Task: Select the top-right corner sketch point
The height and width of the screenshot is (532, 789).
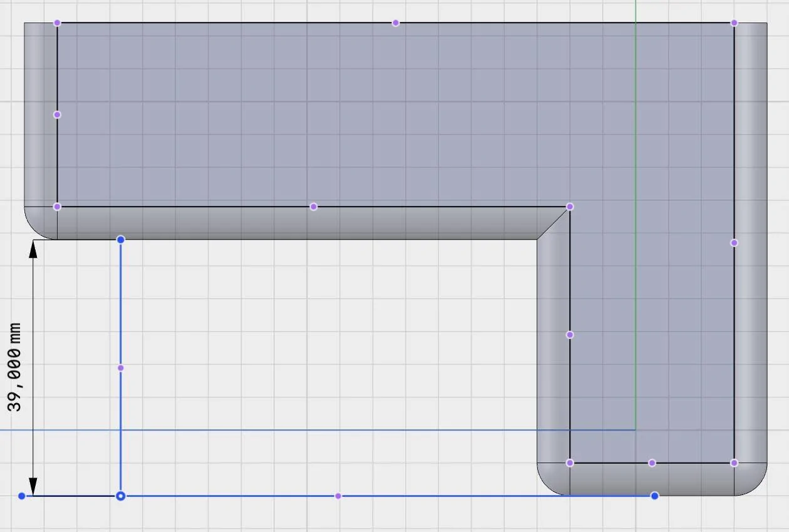Action: tap(733, 22)
